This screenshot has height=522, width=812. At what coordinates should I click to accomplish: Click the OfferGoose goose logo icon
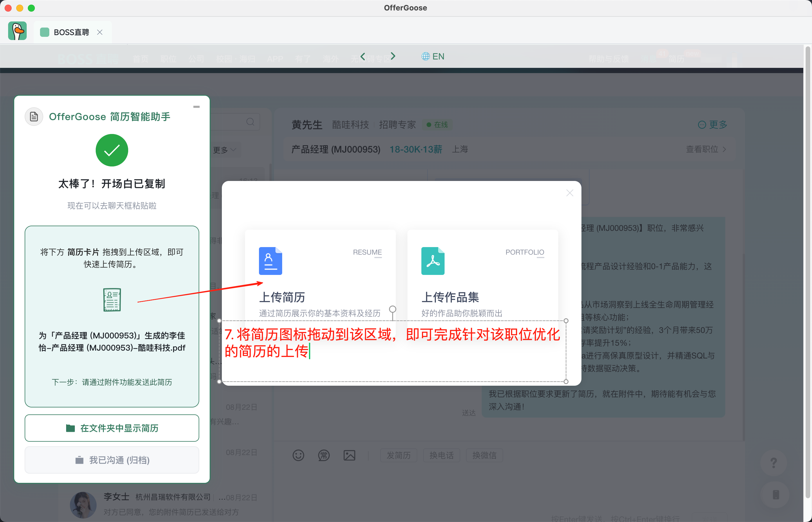pyautogui.click(x=17, y=31)
